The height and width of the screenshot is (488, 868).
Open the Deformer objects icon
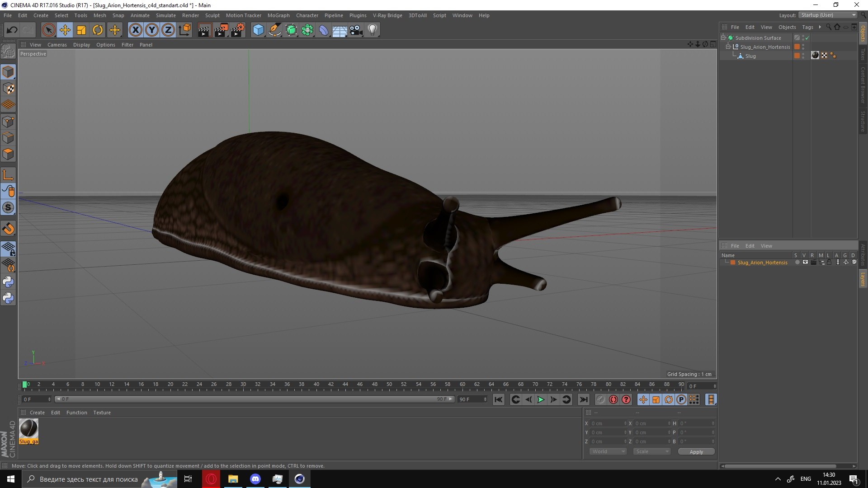click(324, 30)
